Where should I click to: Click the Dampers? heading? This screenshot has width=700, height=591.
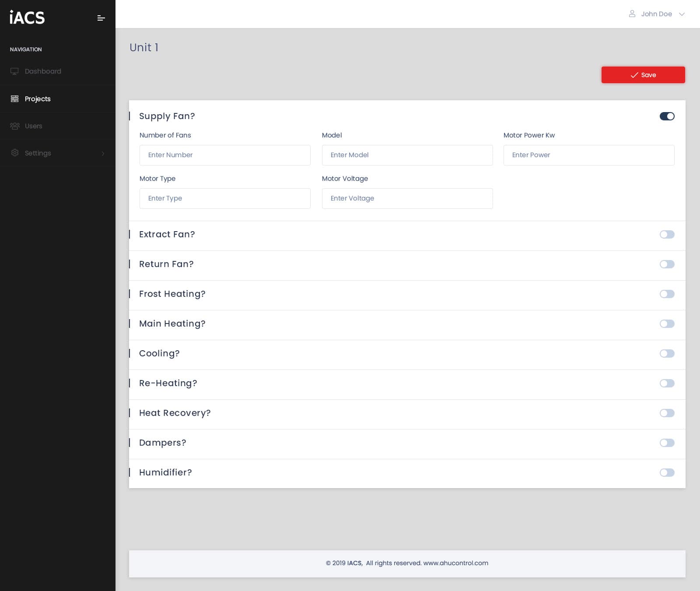pyautogui.click(x=163, y=443)
